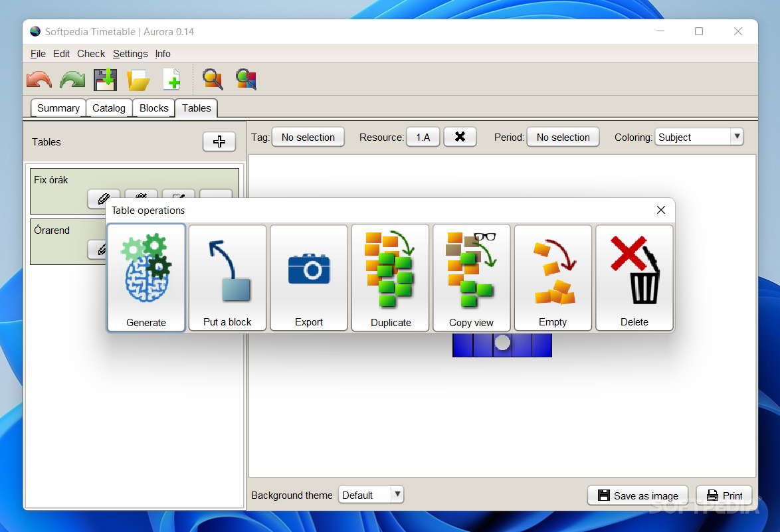The image size is (780, 532).
Task: Click the Print button
Action: [x=724, y=495]
